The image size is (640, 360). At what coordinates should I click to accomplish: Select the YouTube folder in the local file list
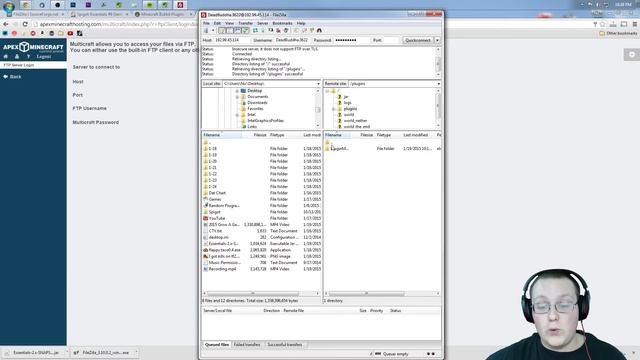click(217, 218)
